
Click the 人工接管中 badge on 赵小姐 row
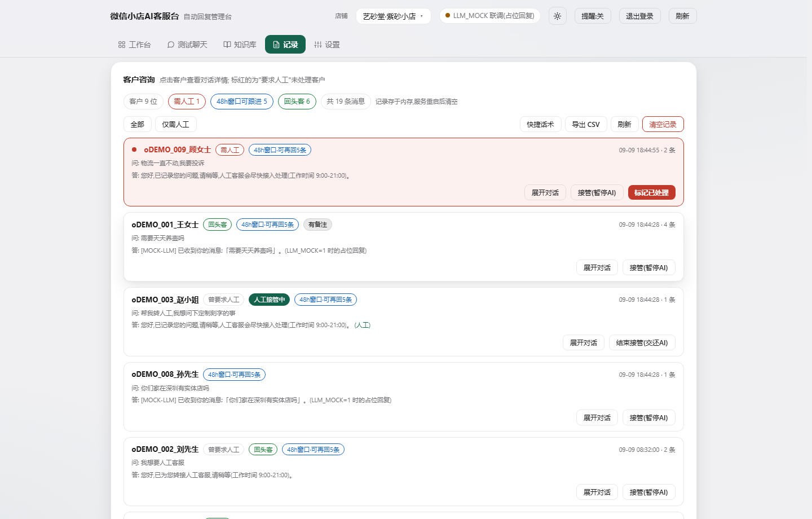click(269, 300)
